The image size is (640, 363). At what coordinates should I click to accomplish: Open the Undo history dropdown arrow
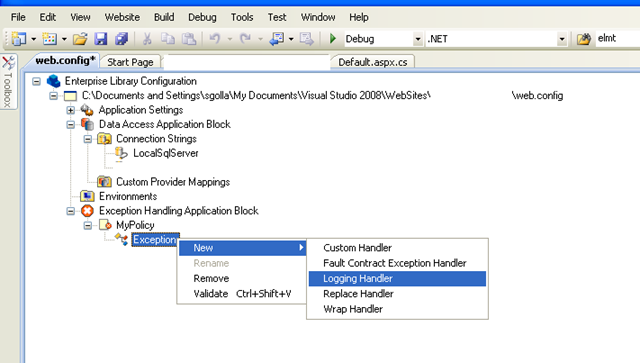click(230, 39)
